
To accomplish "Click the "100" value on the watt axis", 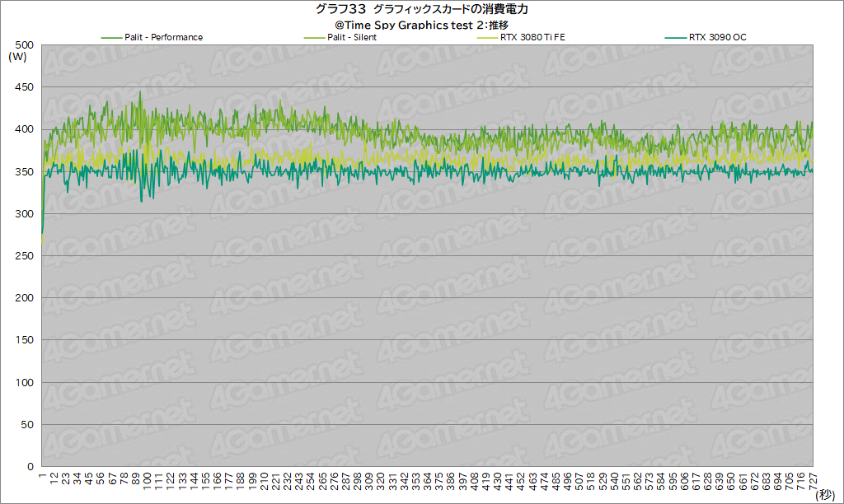I will [x=24, y=382].
